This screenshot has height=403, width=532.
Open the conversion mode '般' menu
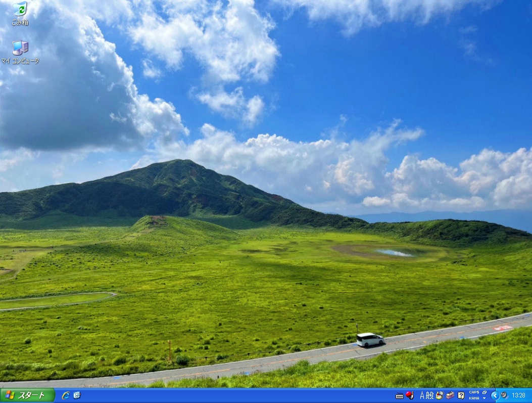point(430,395)
